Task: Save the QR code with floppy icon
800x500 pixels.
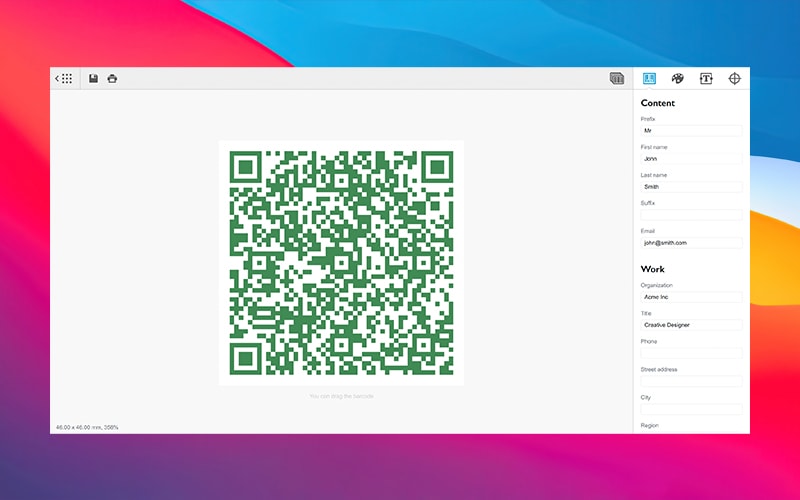Action: pos(93,78)
